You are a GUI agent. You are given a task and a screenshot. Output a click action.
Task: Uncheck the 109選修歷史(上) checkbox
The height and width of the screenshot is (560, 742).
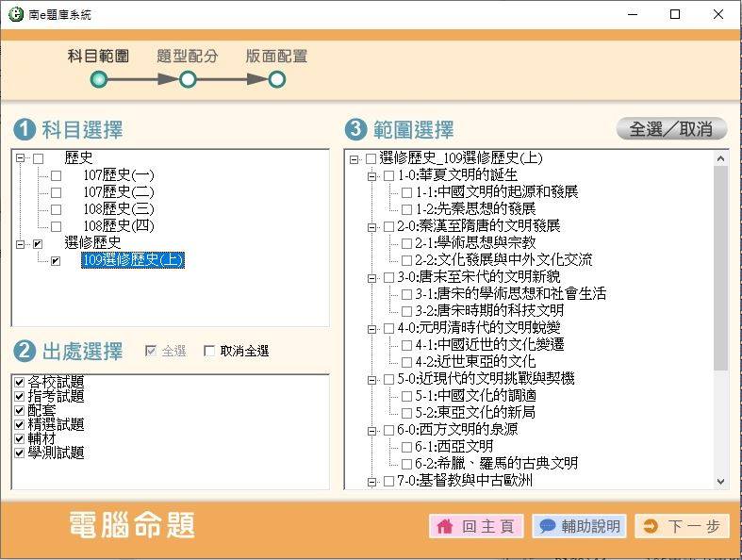[56, 261]
